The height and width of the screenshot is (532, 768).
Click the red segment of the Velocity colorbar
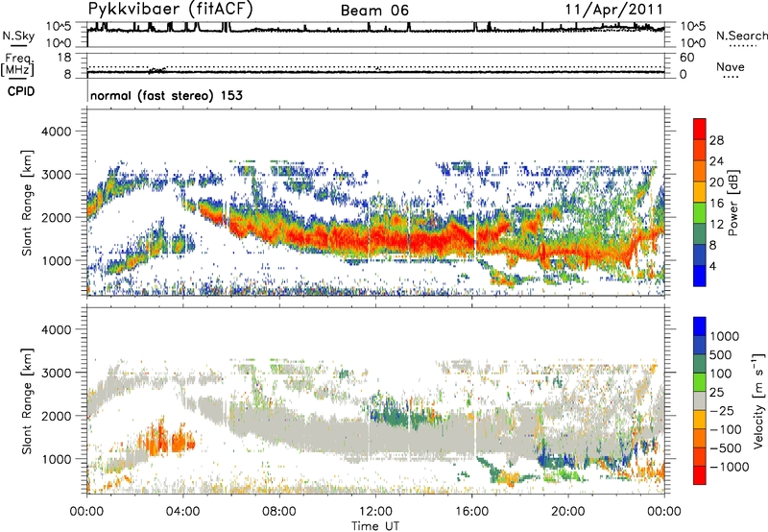(x=700, y=475)
